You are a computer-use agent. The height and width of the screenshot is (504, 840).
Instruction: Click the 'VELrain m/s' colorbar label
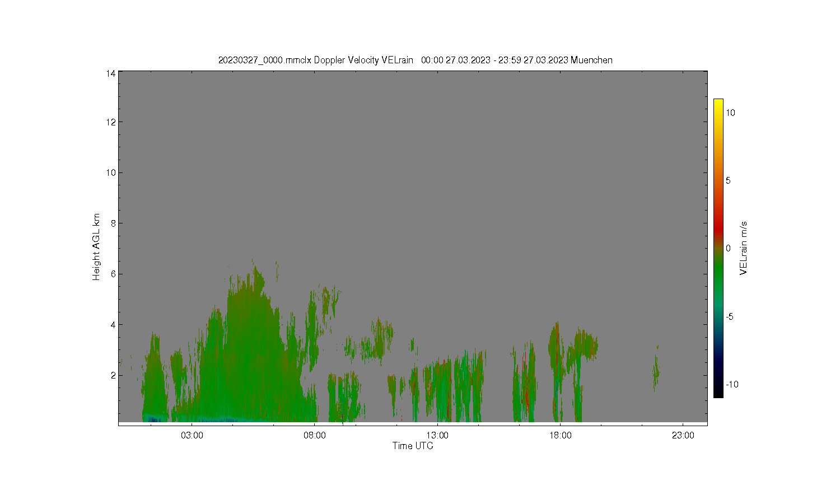(x=744, y=248)
